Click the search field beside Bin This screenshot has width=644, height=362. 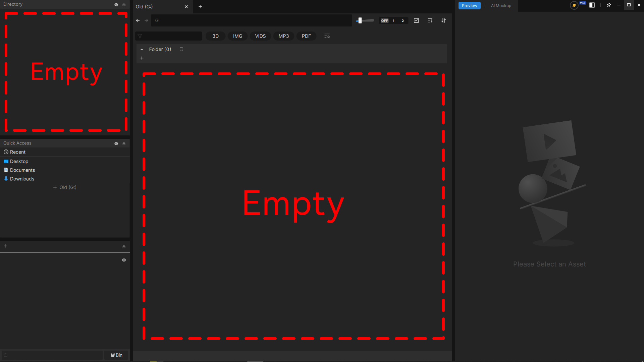coord(52,355)
